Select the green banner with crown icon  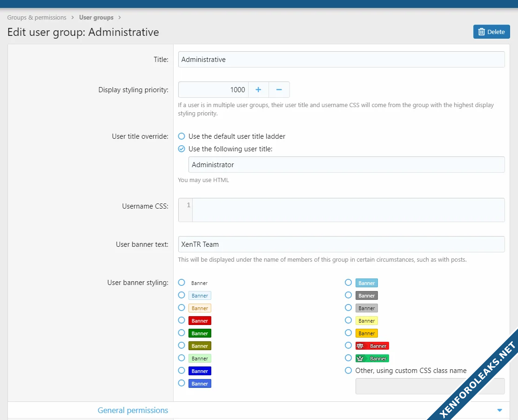[x=348, y=359]
